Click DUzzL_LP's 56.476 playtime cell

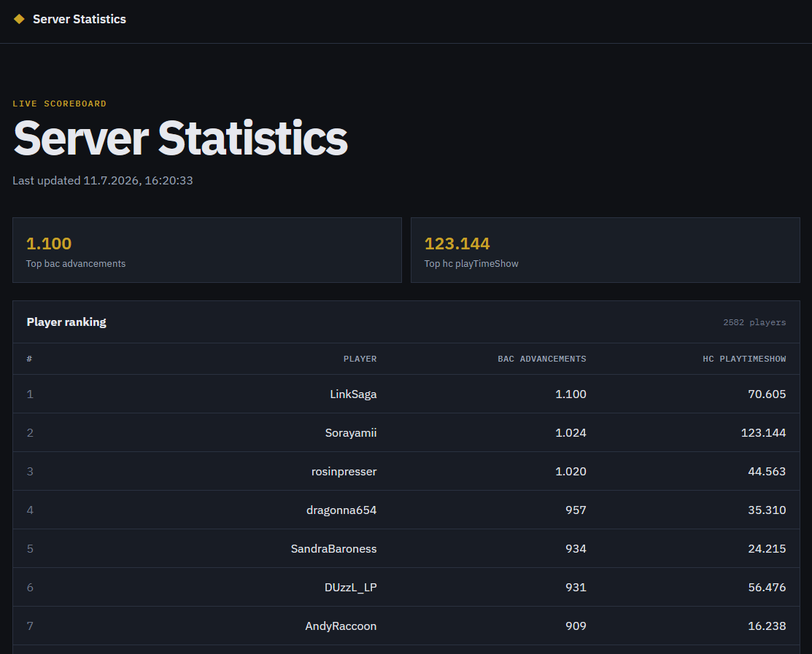click(x=767, y=587)
